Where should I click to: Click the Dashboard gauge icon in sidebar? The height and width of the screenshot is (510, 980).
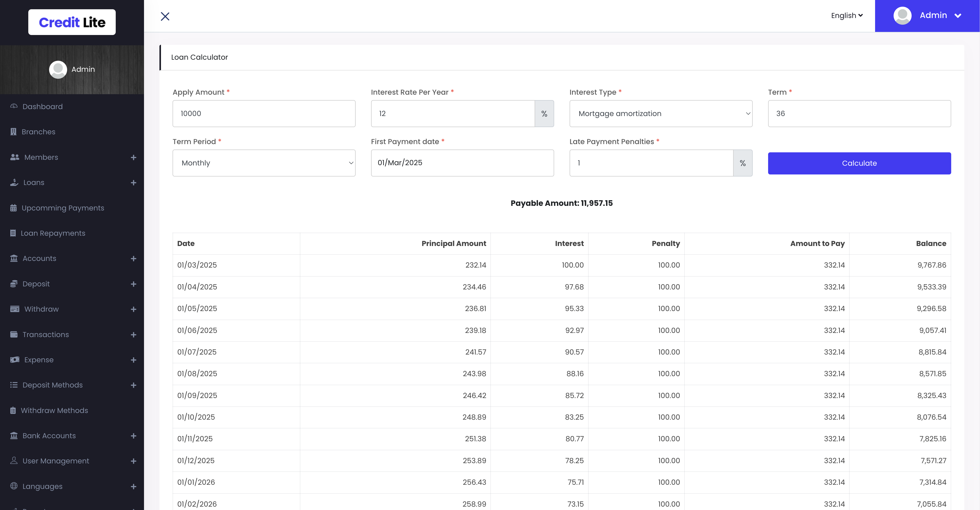[x=14, y=106]
